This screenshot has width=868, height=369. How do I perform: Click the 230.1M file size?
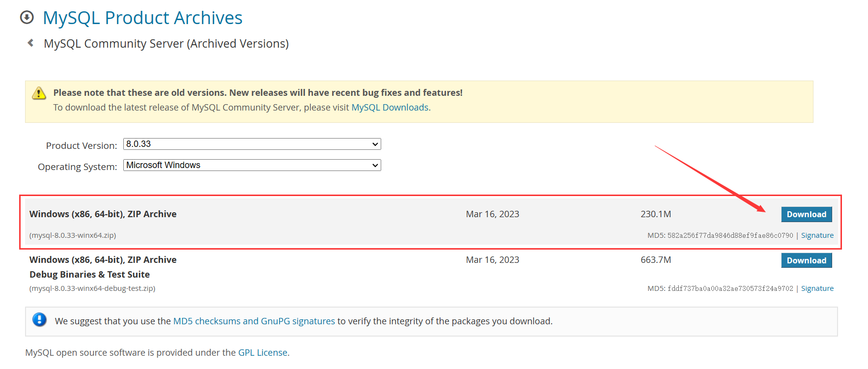[656, 214]
